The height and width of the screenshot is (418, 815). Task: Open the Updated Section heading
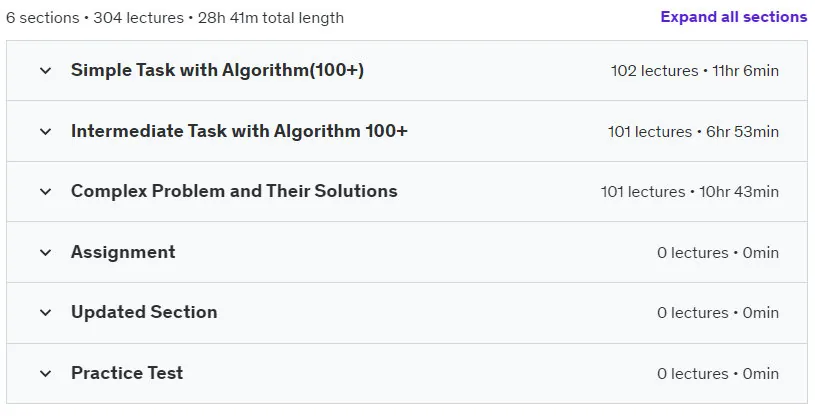tap(144, 312)
